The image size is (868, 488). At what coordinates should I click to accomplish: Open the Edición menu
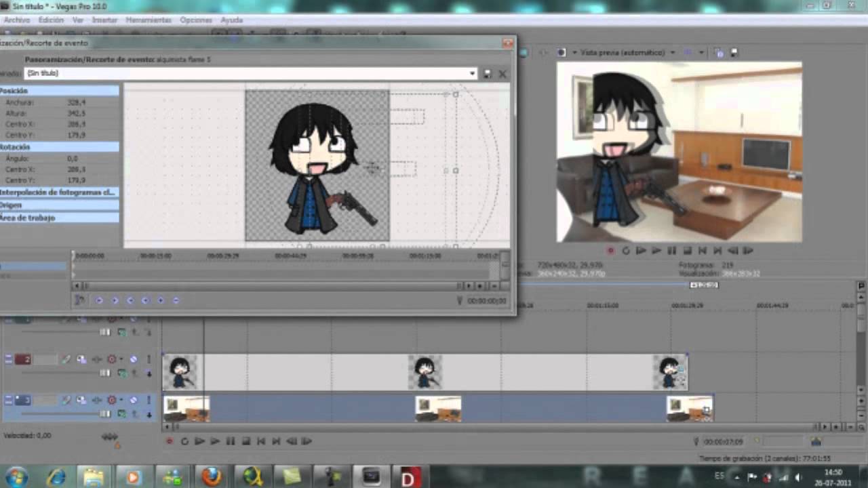(x=51, y=20)
